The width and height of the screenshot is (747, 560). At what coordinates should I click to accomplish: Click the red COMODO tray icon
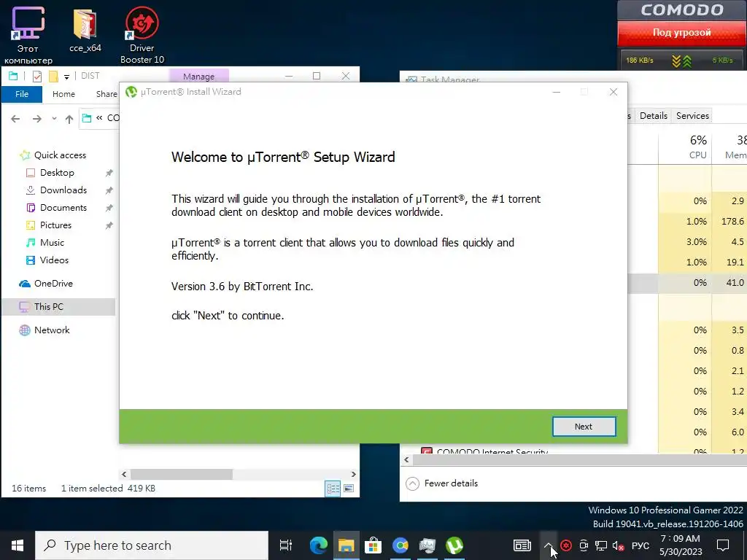(566, 545)
